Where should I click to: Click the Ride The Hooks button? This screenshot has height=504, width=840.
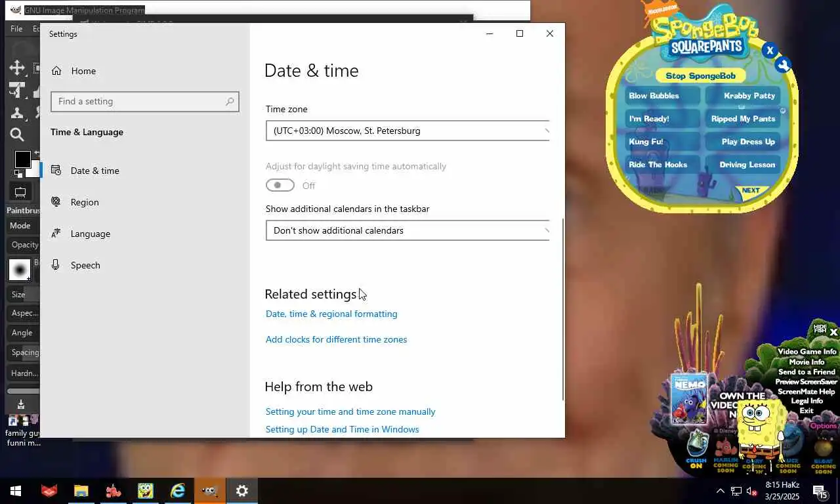662,165
